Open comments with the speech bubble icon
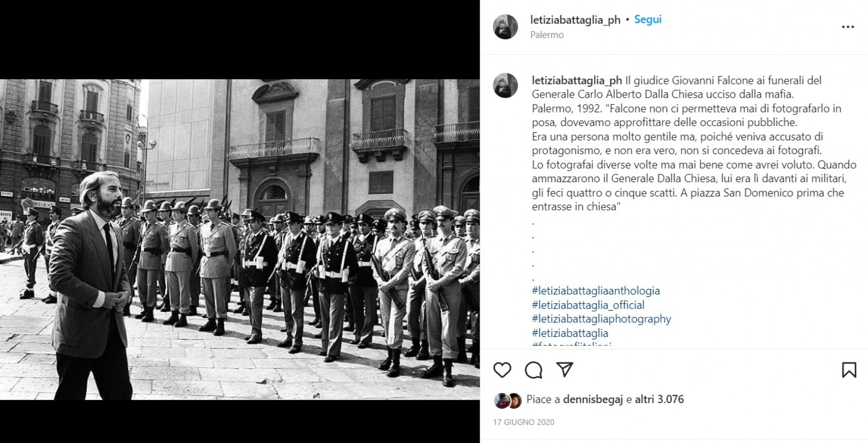 pyautogui.click(x=534, y=370)
